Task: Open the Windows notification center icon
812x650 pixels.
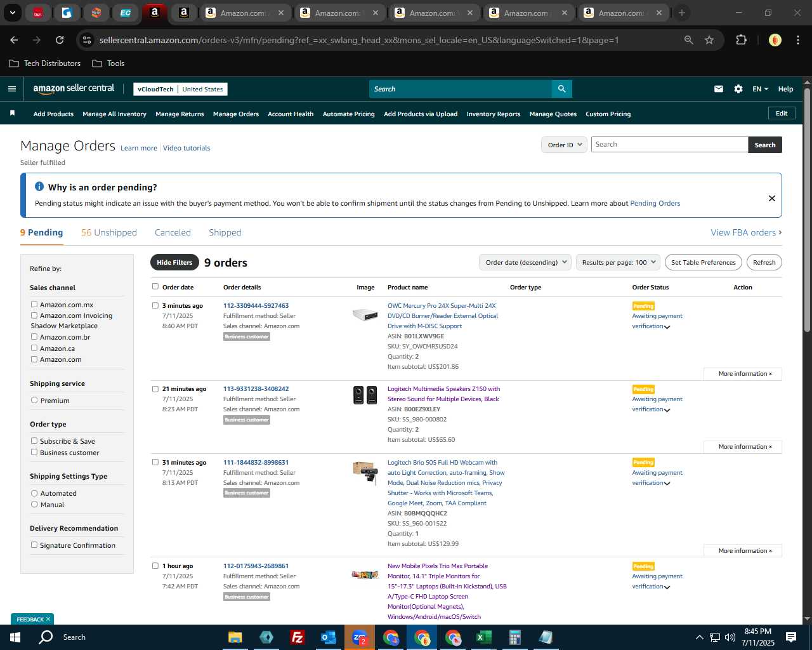Action: 791,637
